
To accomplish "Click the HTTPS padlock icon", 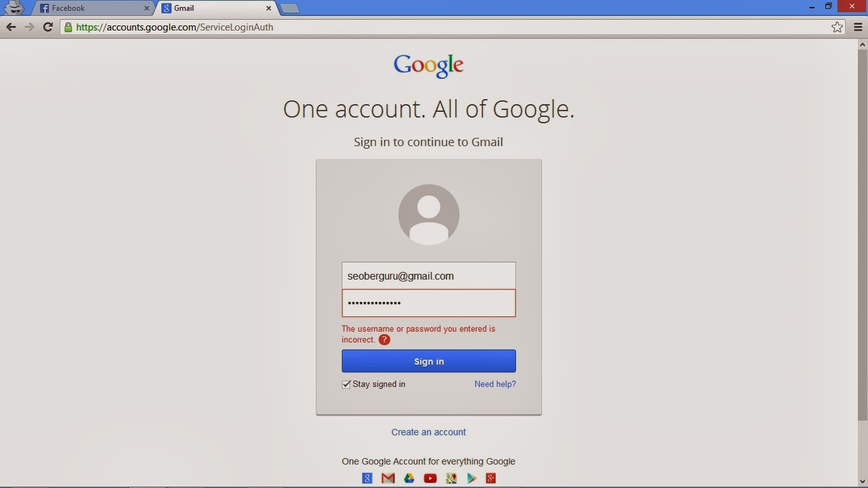I will coord(67,27).
